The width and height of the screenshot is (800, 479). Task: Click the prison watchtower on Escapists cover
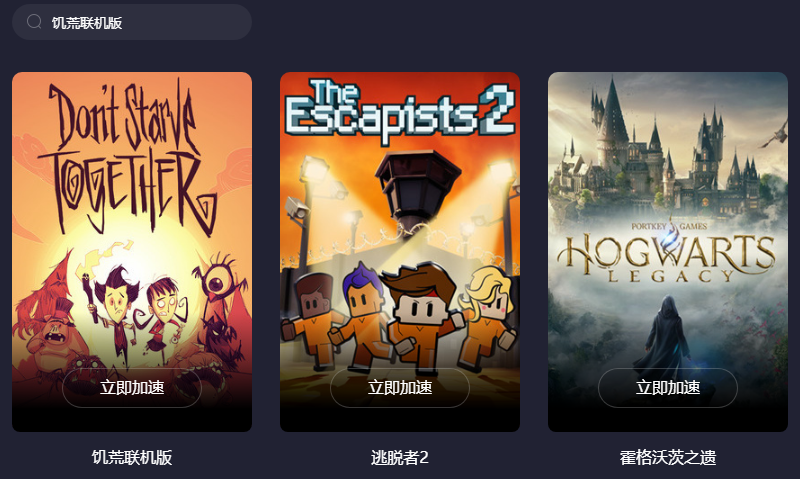coord(417,191)
